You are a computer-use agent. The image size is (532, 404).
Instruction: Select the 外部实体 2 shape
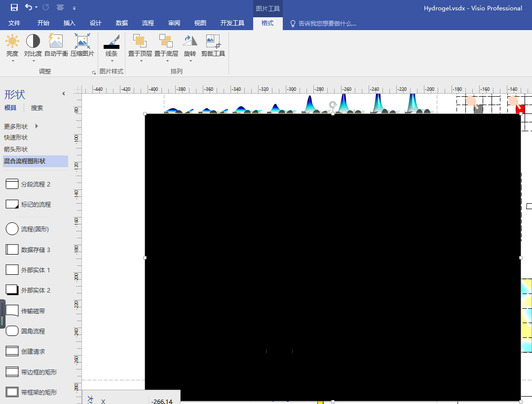coord(28,291)
